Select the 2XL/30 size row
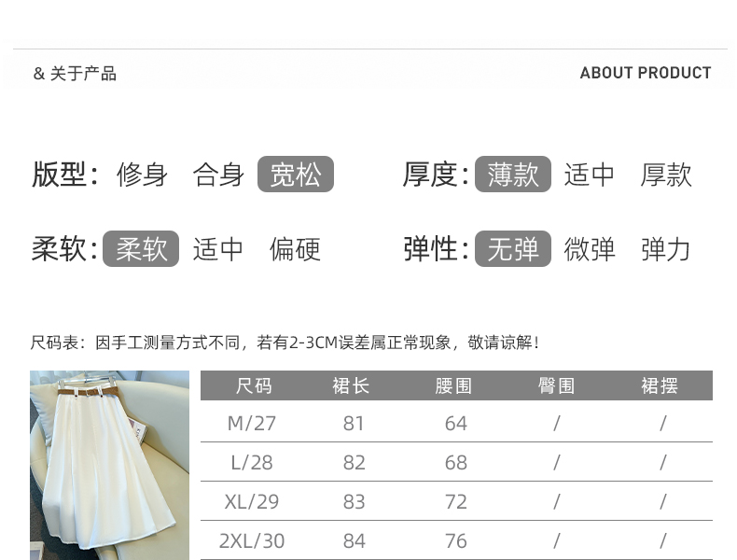Viewport: 737px width, 560px height. [x=252, y=540]
